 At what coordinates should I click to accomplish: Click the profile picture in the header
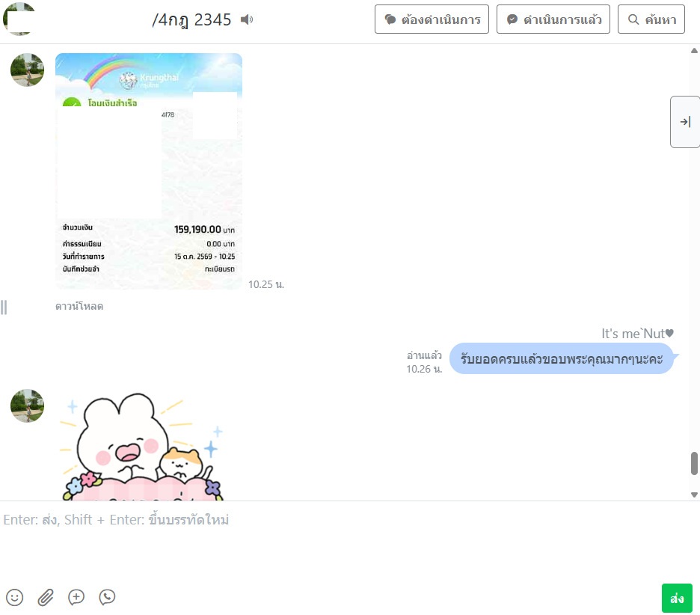coord(19,19)
